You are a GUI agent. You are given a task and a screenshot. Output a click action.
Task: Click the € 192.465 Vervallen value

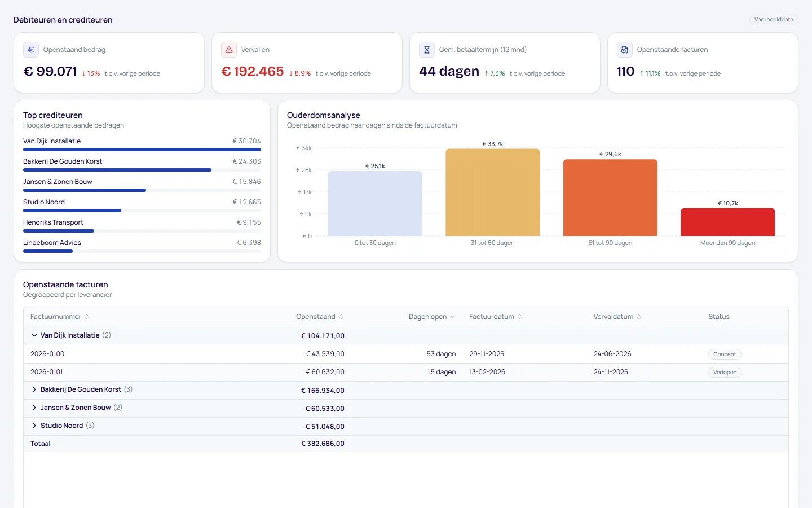(x=253, y=71)
